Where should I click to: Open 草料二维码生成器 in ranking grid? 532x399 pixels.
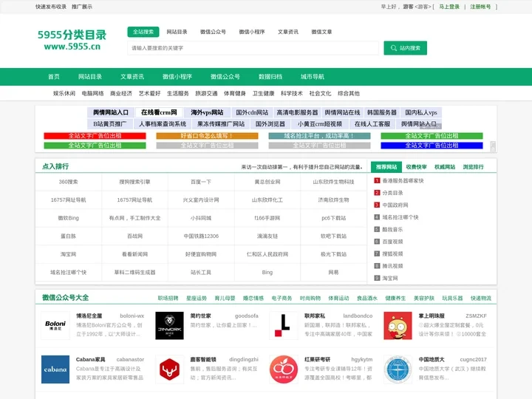(x=134, y=272)
